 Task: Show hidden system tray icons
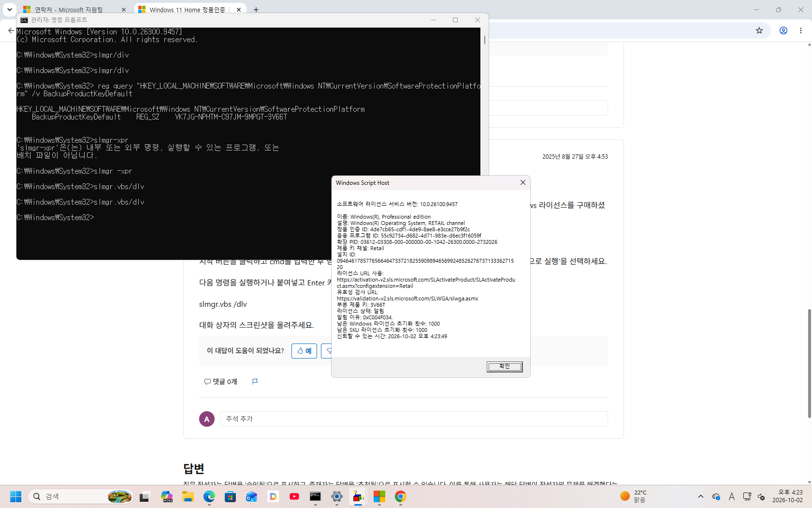(701, 496)
